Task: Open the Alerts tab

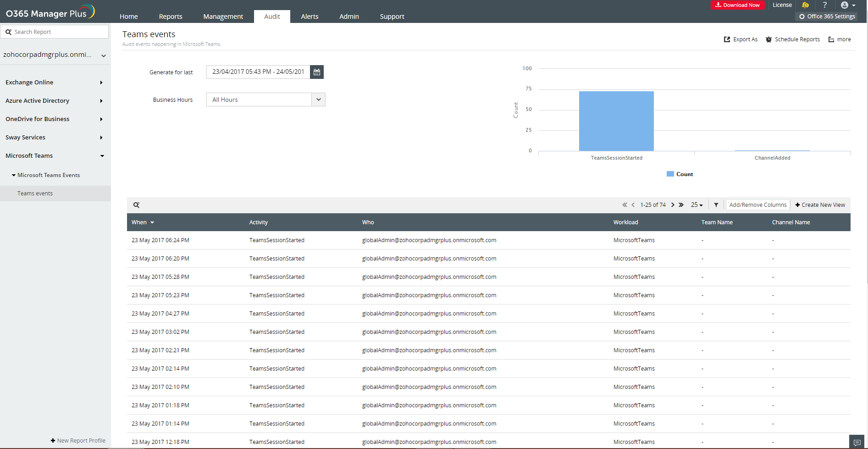Action: 310,17
